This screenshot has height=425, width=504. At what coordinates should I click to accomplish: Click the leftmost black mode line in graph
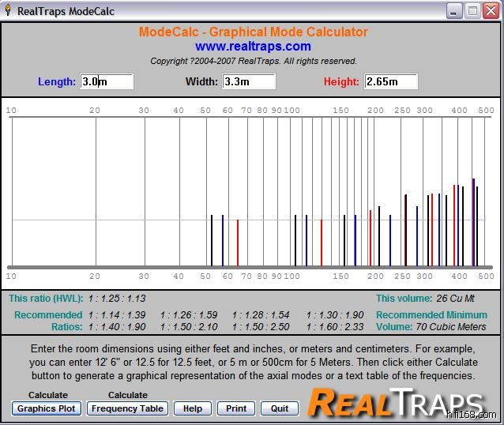tap(211, 240)
